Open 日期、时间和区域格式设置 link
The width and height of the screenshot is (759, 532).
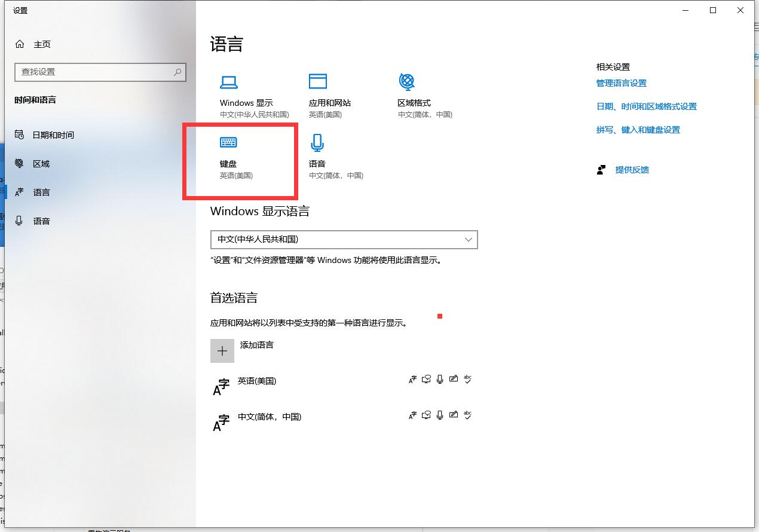point(647,106)
